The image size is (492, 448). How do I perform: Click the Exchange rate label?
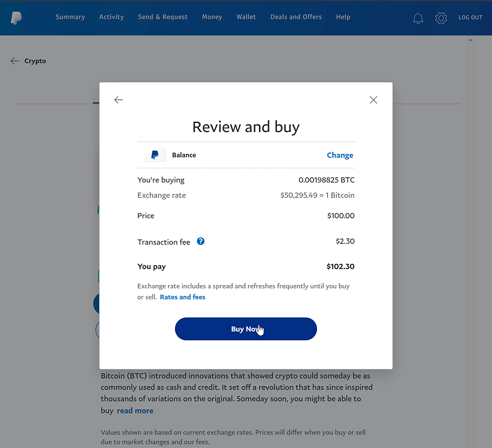pyautogui.click(x=162, y=195)
